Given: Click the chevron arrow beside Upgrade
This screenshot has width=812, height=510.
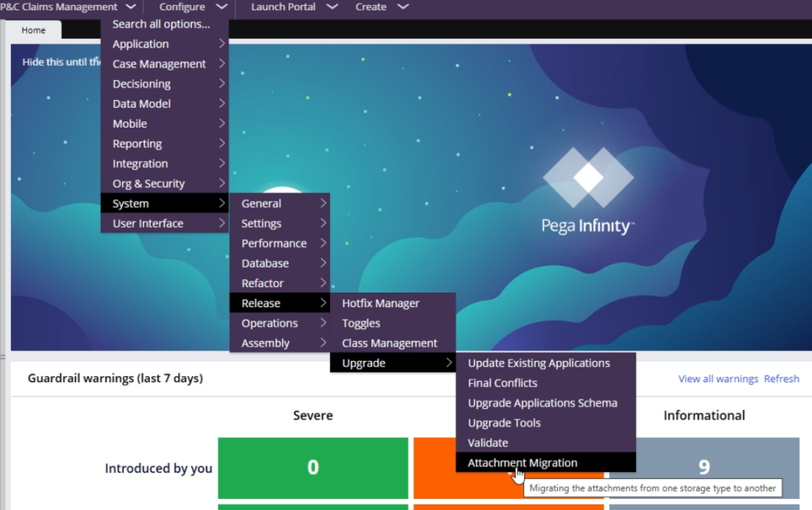Looking at the screenshot, I should point(449,362).
